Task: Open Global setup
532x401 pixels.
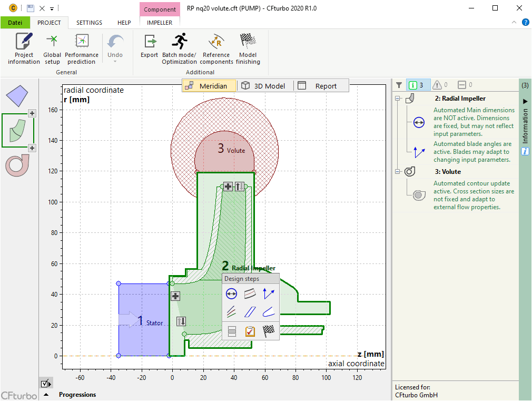Action: click(x=52, y=48)
